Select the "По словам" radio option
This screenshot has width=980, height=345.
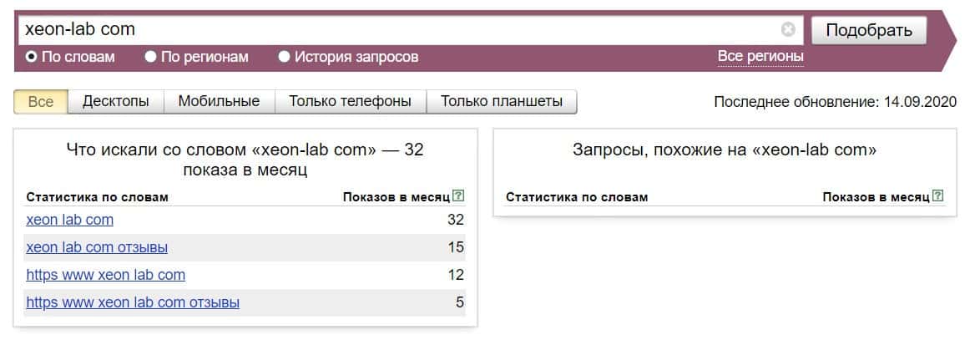coord(32,57)
